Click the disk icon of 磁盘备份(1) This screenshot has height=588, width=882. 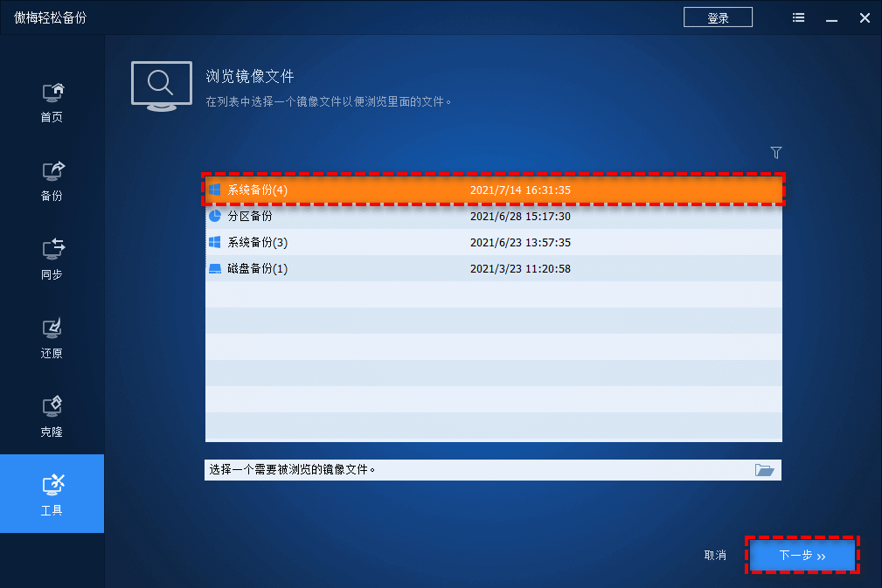click(x=215, y=269)
